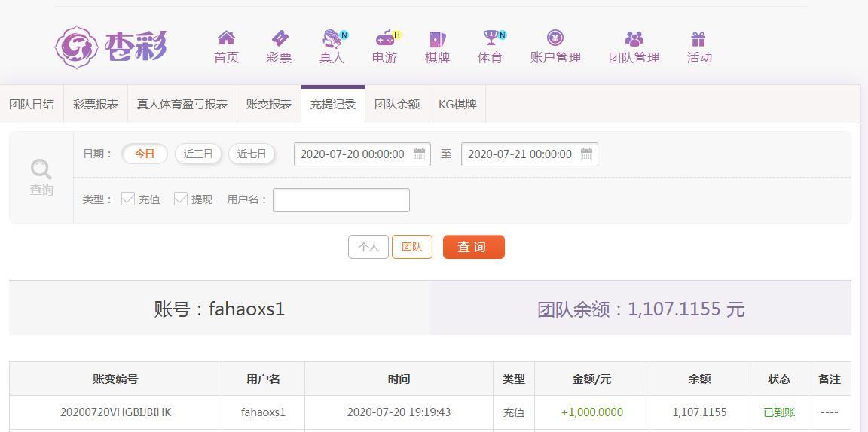Click the 类型 column header

point(514,379)
